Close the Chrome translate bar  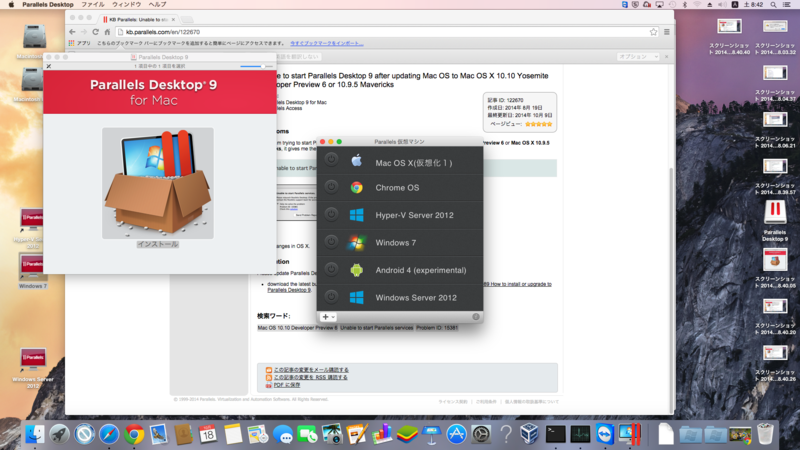click(667, 57)
